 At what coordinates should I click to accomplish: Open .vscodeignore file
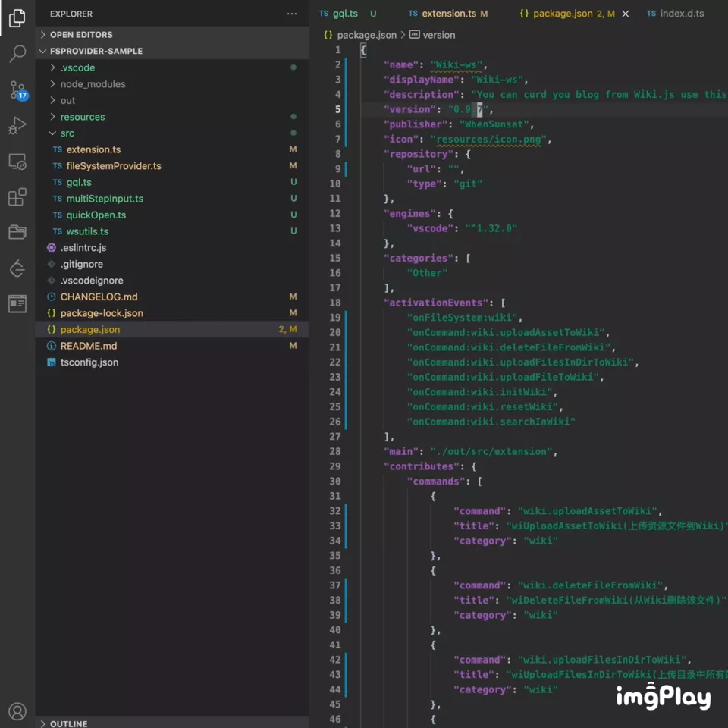tap(172, 281)
